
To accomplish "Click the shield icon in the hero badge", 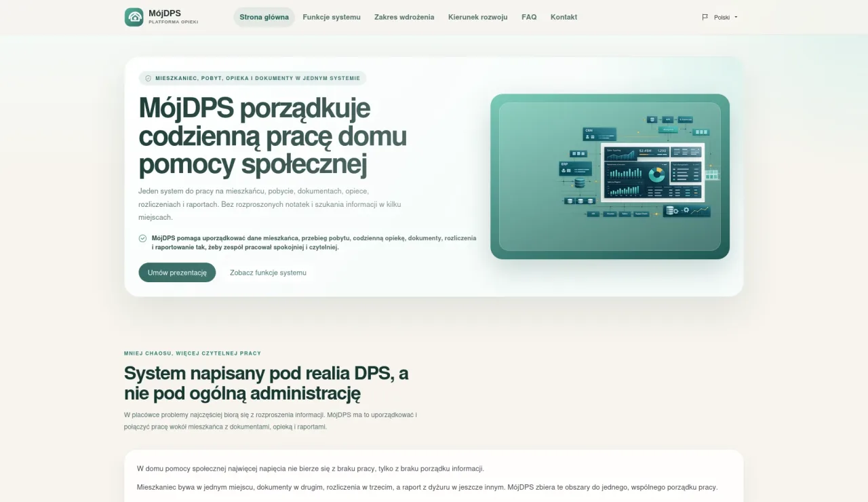I will [x=149, y=78].
